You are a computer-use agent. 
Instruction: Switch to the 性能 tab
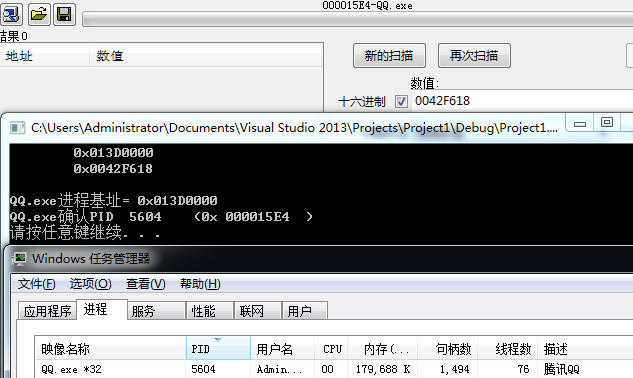tap(210, 311)
